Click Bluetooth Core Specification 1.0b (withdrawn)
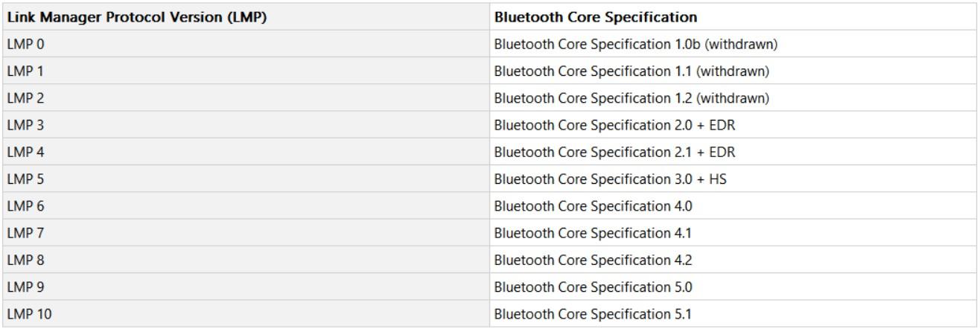Image resolution: width=980 pixels, height=329 pixels. click(636, 45)
